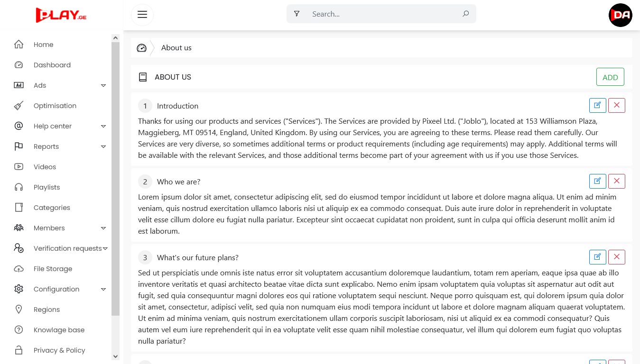Click the magnifier search icon
Screen dimensions: 640x364
466,14
